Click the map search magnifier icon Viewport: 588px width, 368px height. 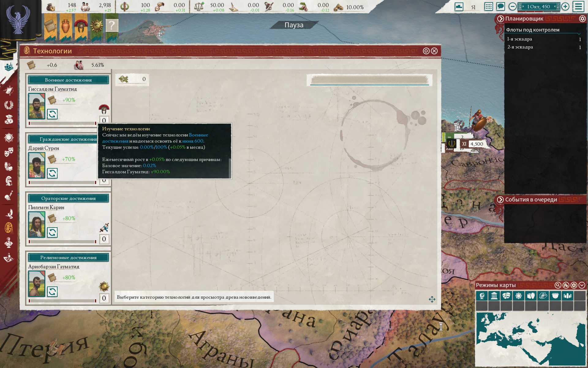558,285
